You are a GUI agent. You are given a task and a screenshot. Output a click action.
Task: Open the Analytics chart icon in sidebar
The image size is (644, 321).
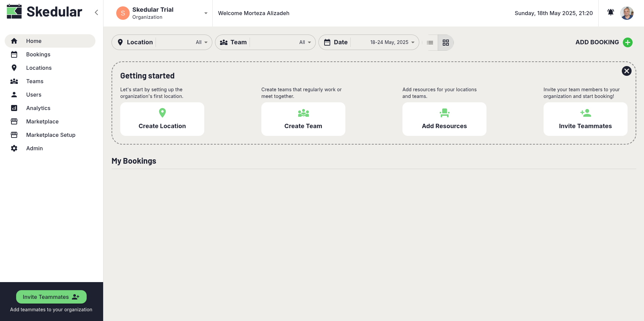[14, 108]
